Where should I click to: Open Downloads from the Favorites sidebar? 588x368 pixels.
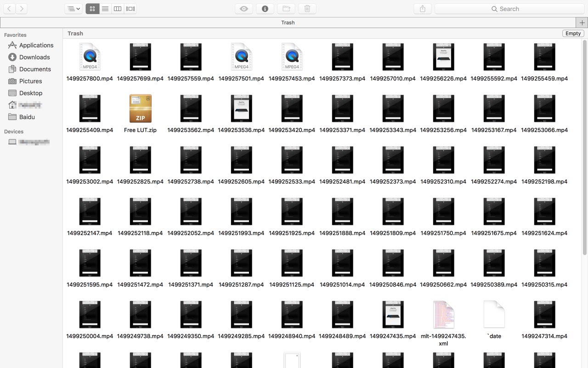point(34,57)
